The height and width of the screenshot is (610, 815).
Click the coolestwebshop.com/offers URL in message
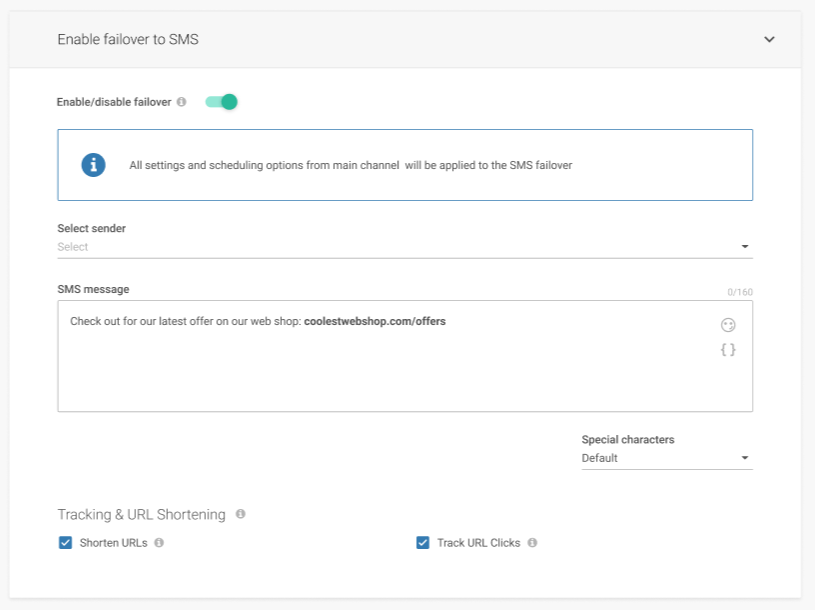[374, 322]
